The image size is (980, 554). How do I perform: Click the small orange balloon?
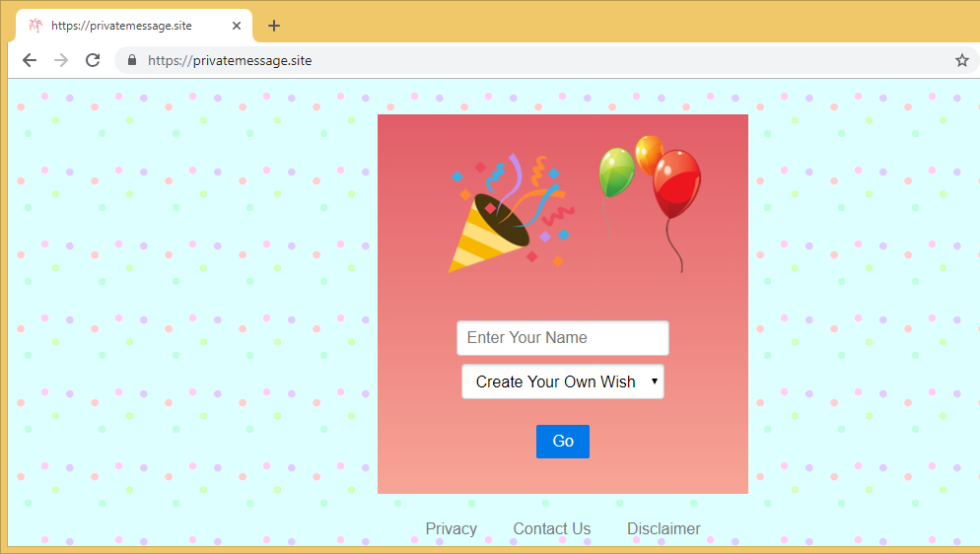pos(648,151)
